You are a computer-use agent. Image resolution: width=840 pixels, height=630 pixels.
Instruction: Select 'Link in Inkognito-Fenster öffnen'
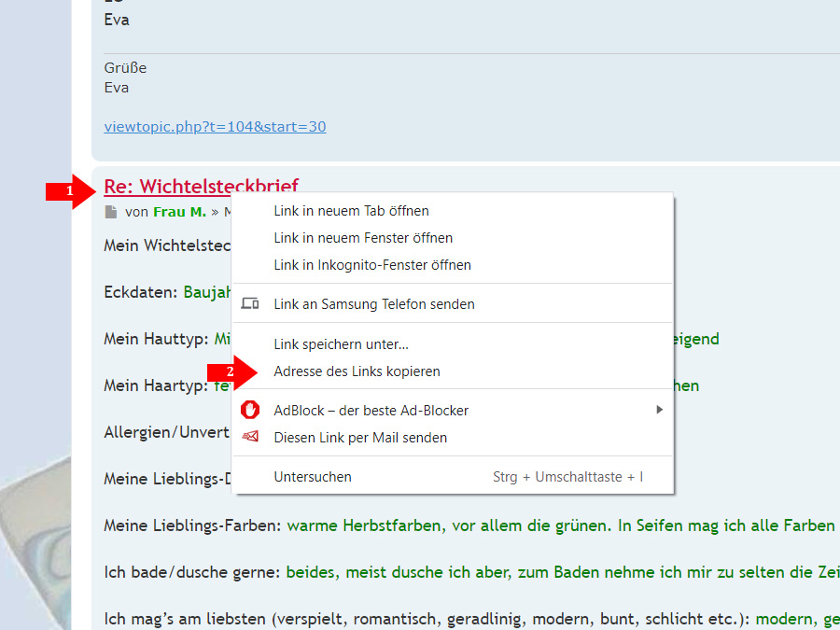(x=372, y=265)
